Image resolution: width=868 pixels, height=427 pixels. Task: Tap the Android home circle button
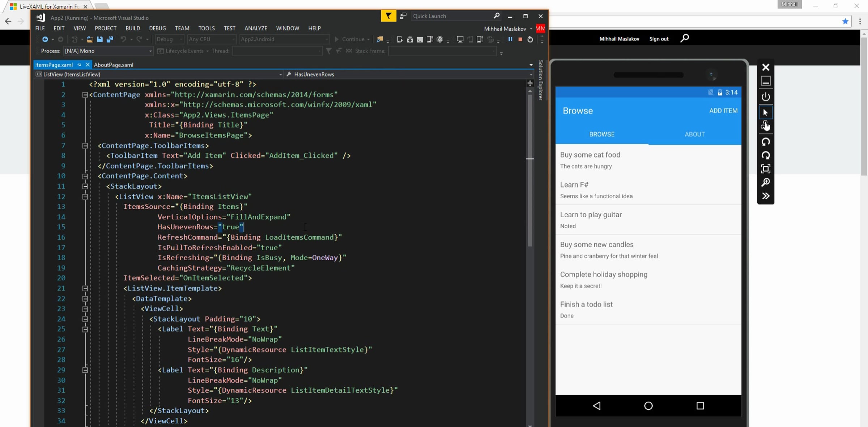(648, 406)
